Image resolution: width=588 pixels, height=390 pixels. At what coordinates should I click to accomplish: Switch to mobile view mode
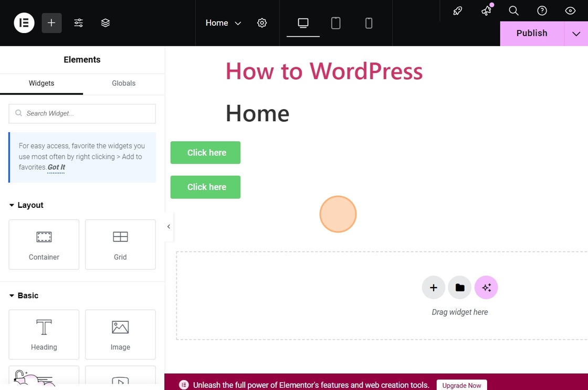[x=369, y=23]
